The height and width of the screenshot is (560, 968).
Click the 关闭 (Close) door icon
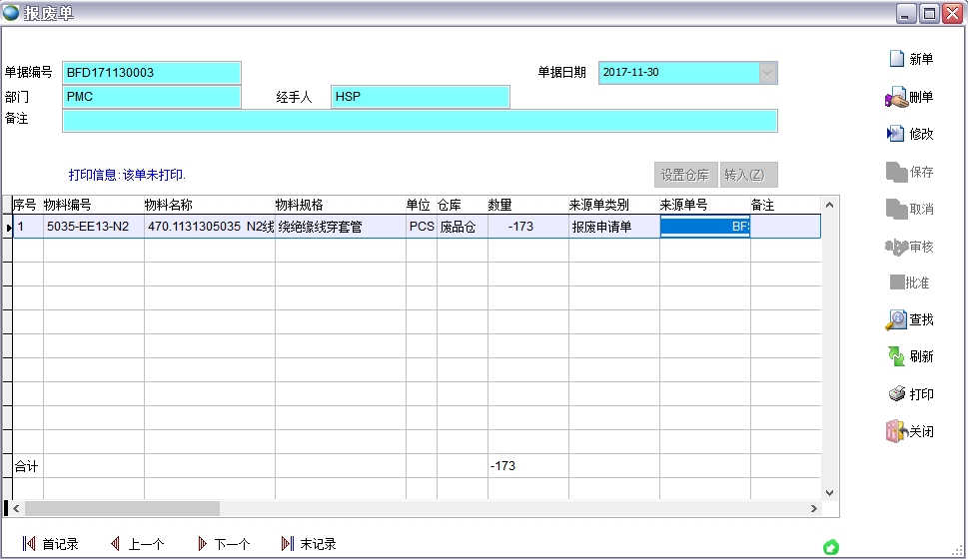(896, 431)
